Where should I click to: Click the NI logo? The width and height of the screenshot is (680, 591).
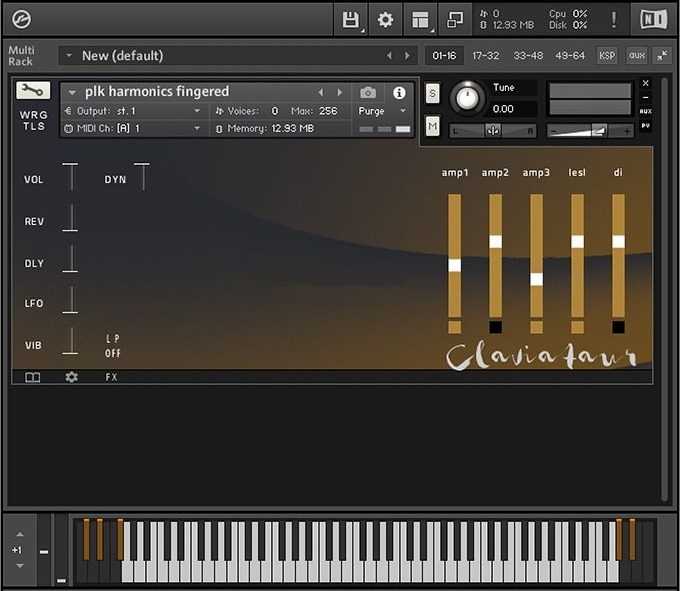coord(654,20)
